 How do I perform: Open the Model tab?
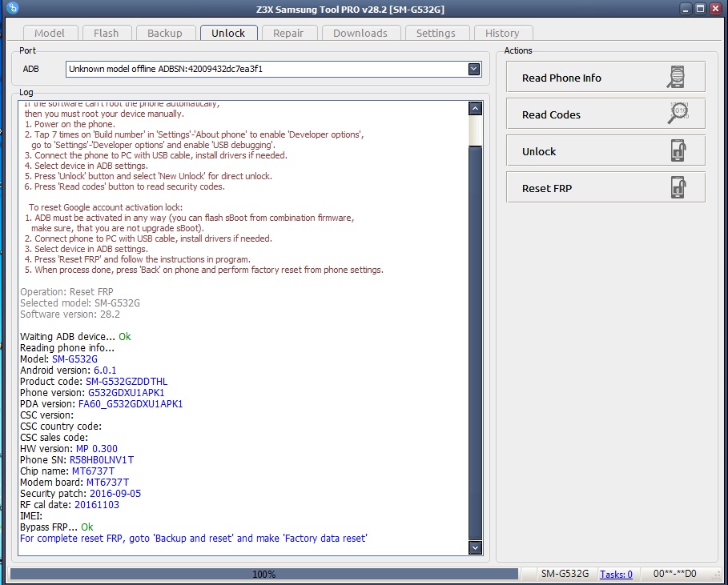50,33
